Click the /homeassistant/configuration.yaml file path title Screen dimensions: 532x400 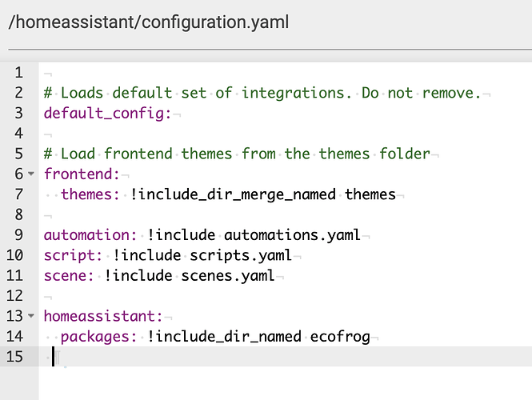coord(149,22)
